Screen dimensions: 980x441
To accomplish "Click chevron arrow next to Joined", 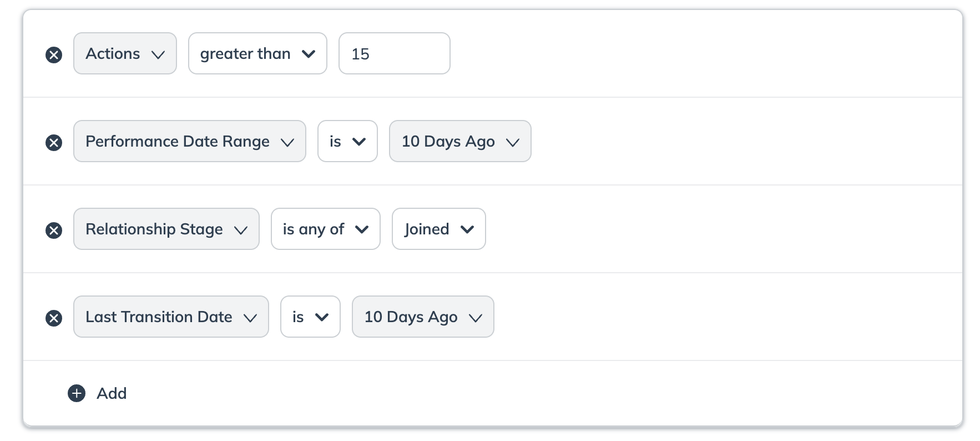I will (467, 229).
